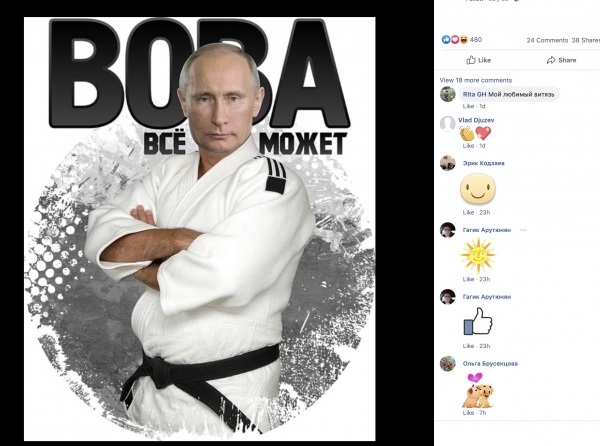The height and width of the screenshot is (446, 600).
Task: Open the three-dot options next to Гагик Арутюнян
Action: point(523,230)
